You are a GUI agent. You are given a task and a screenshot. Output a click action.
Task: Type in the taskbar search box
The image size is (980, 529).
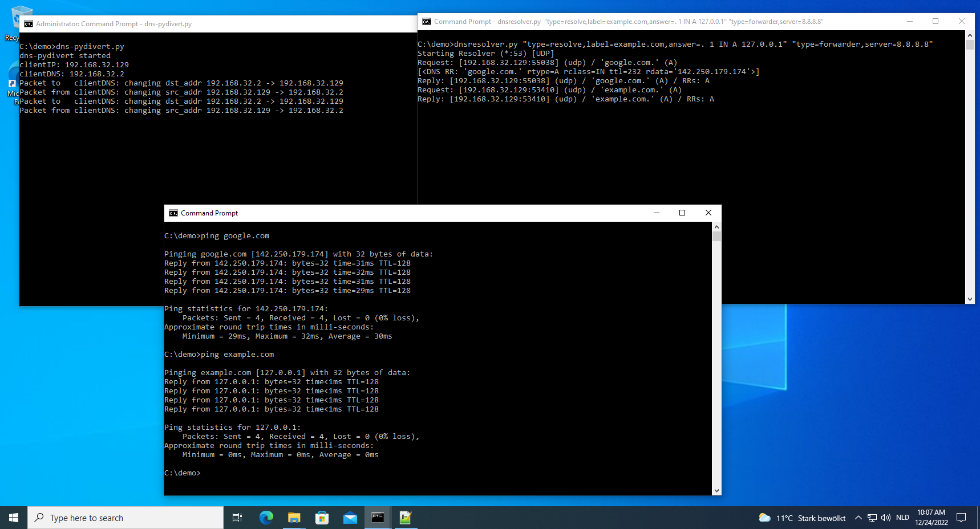point(125,518)
